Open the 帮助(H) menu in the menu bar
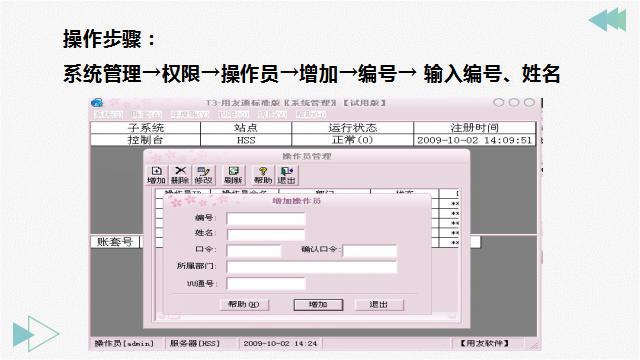640x360 pixels. [x=311, y=115]
